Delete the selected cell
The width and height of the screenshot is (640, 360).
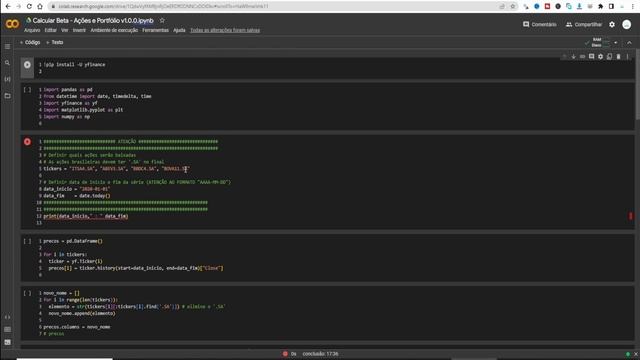(618, 57)
